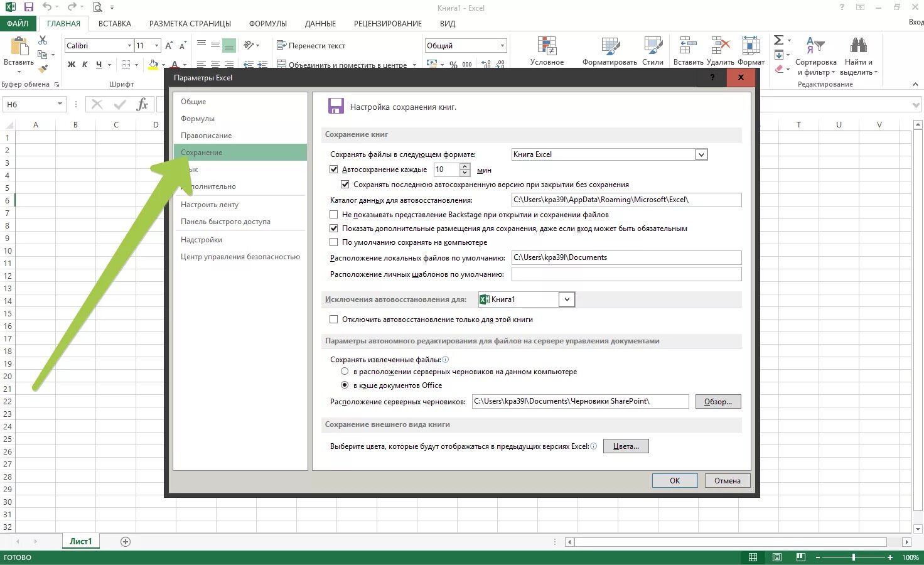Viewport: 924px width, 565px height.
Task: Switch to the РЕЦЕНЗИРОВАНИЕ ribbon tab
Action: (x=388, y=23)
